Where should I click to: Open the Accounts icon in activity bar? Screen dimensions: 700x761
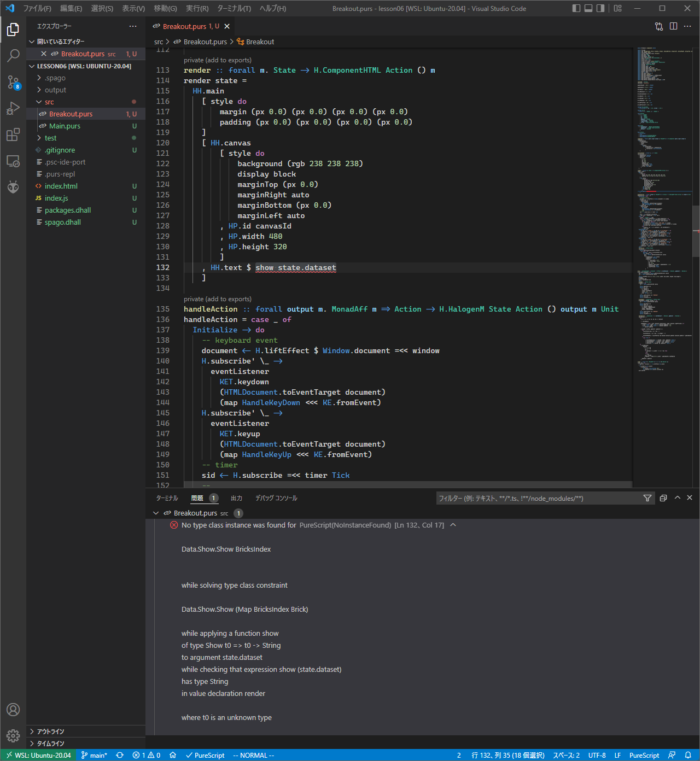[x=13, y=710]
